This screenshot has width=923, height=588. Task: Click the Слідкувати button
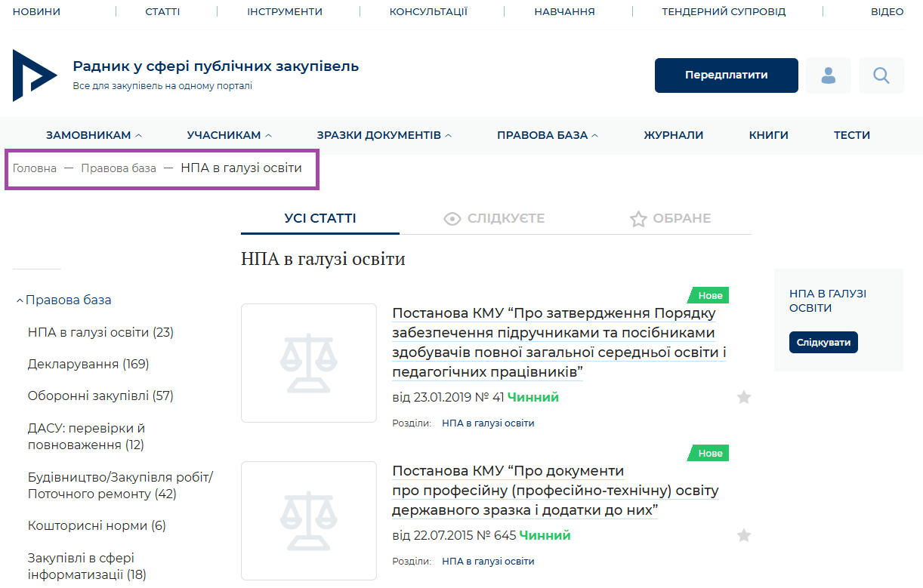click(x=823, y=342)
